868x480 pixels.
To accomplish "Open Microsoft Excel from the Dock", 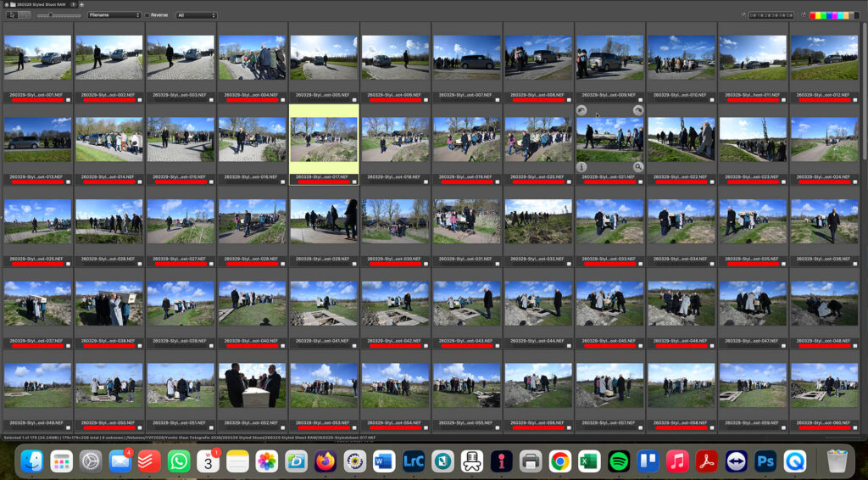I will tap(590, 460).
